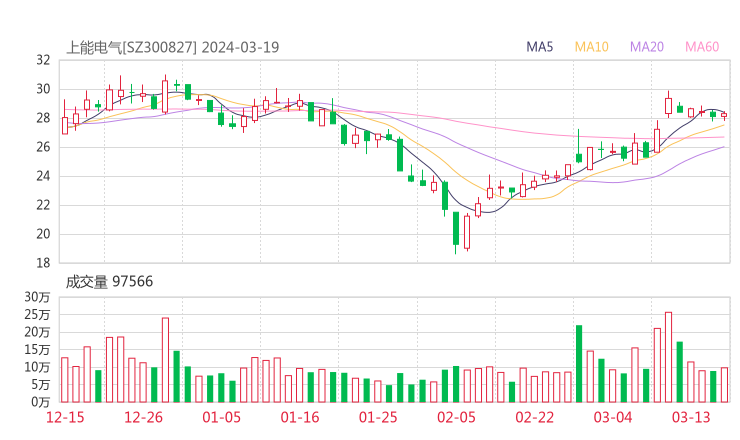Click the 30 price axis label
The image size is (740, 440).
click(43, 89)
